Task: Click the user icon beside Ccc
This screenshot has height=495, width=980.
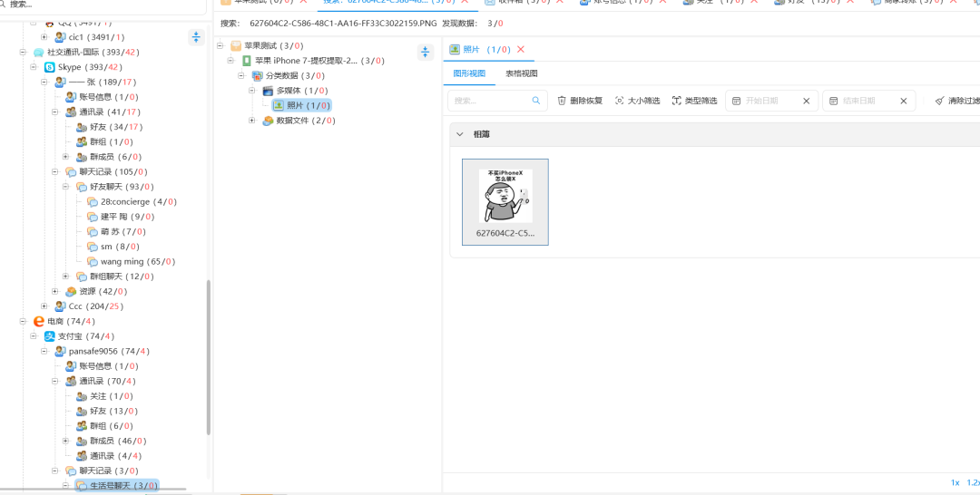Action: click(x=60, y=306)
